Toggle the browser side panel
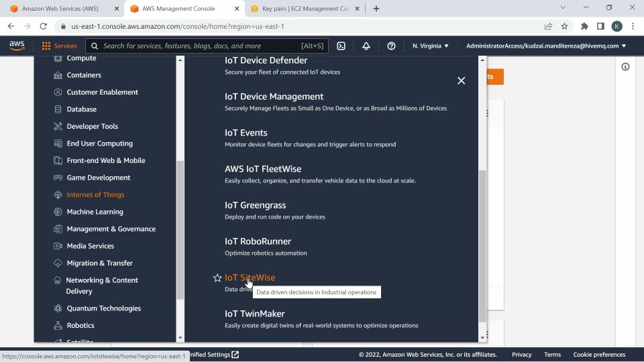Image resolution: width=644 pixels, height=362 pixels. tap(600, 26)
